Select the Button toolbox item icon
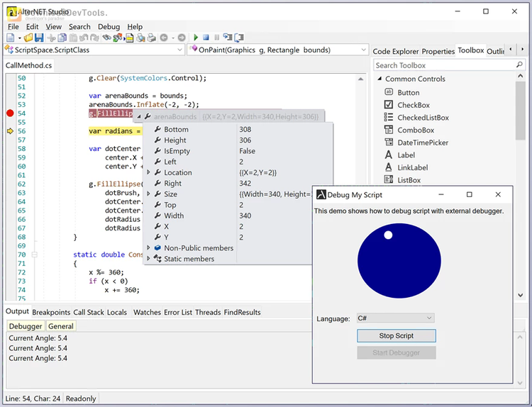This screenshot has width=532, height=407. 389,92
